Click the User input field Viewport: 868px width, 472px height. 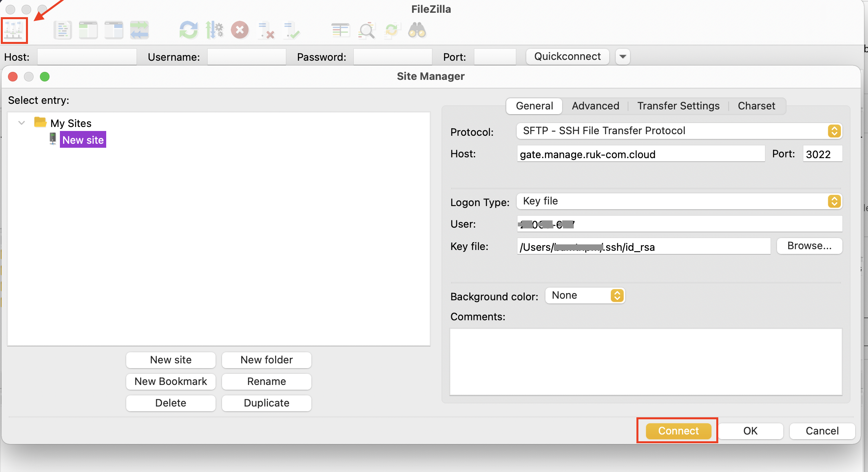pos(680,224)
